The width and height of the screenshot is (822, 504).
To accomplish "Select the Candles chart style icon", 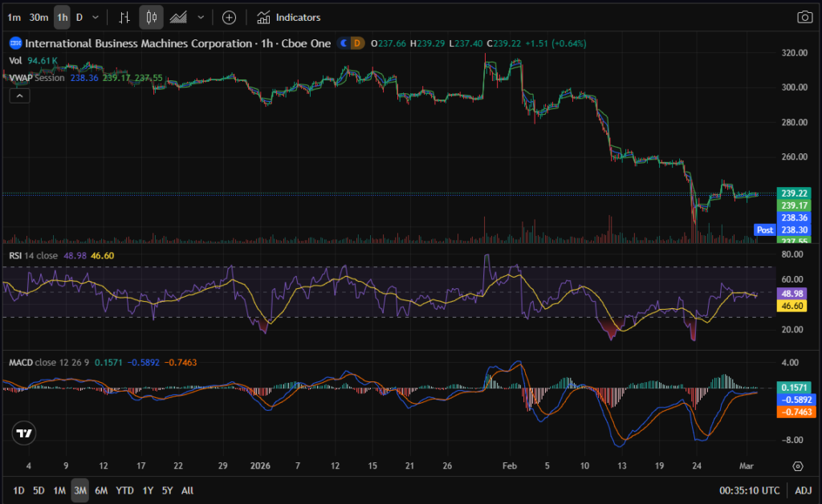I will [x=152, y=17].
